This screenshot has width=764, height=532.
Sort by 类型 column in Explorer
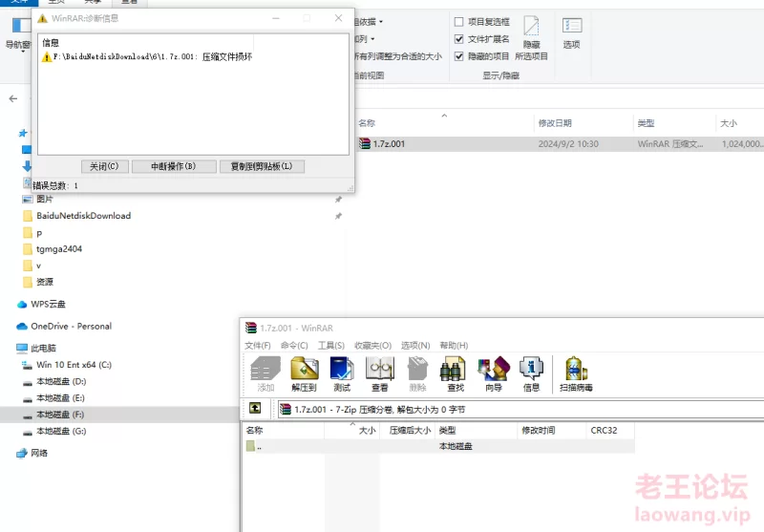click(x=647, y=123)
